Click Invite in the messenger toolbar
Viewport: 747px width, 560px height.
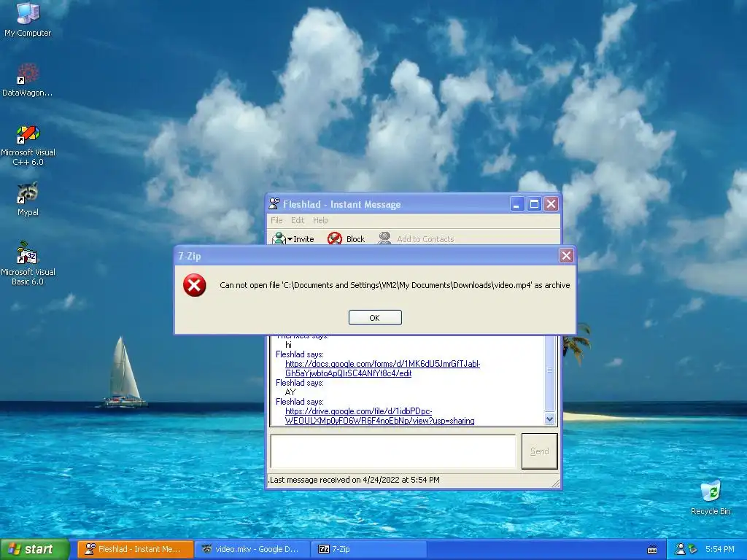click(293, 238)
